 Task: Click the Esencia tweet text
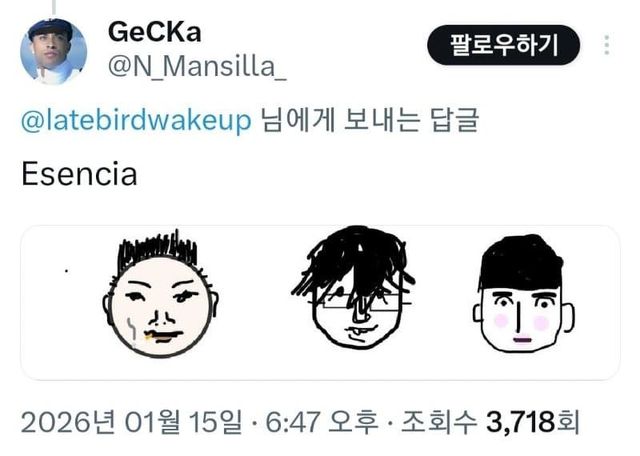79,174
